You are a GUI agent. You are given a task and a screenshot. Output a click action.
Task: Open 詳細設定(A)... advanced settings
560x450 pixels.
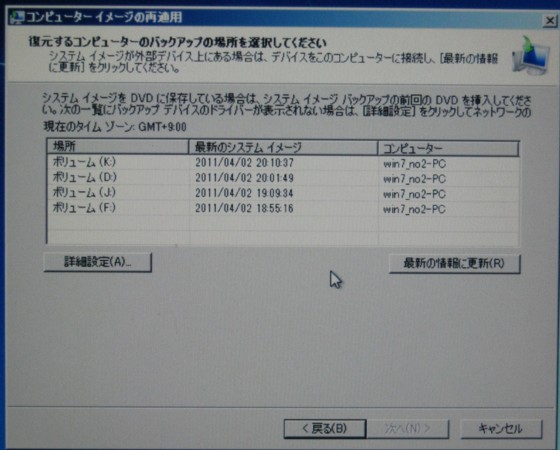pyautogui.click(x=98, y=262)
